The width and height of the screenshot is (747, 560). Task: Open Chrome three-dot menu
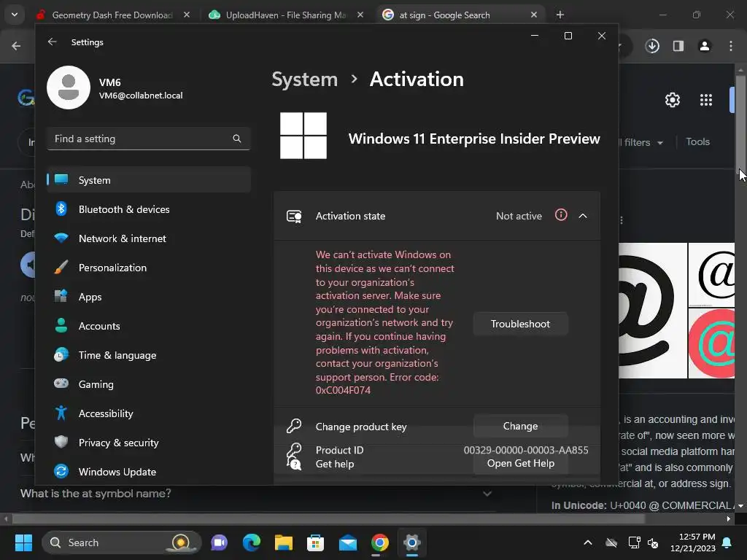731,46
